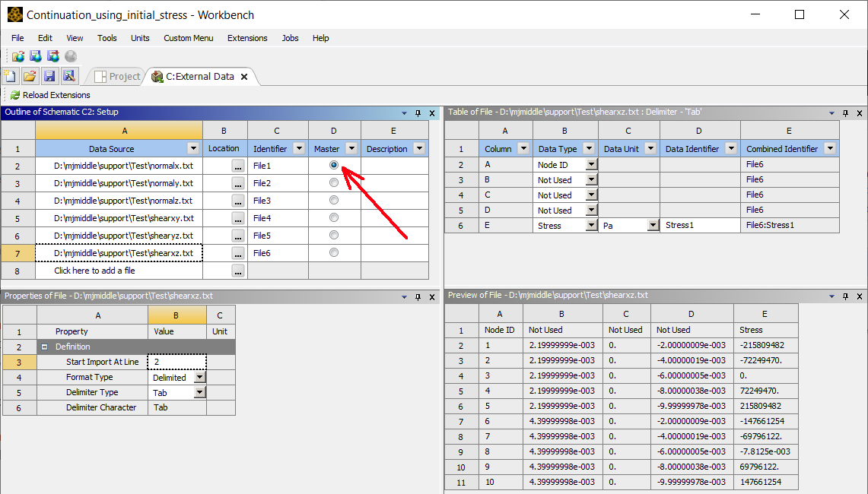Click the Reload Extensions green arrows icon

click(15, 95)
